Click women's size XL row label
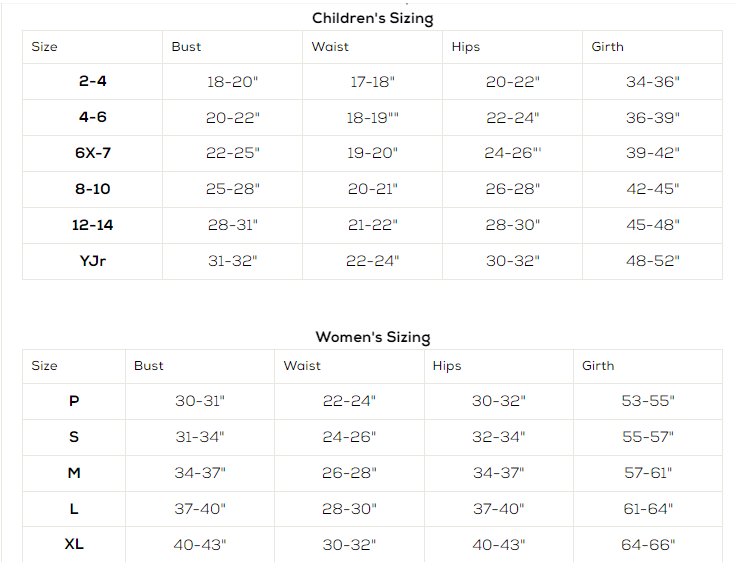Image resolution: width=736 pixels, height=562 pixels. click(x=74, y=544)
